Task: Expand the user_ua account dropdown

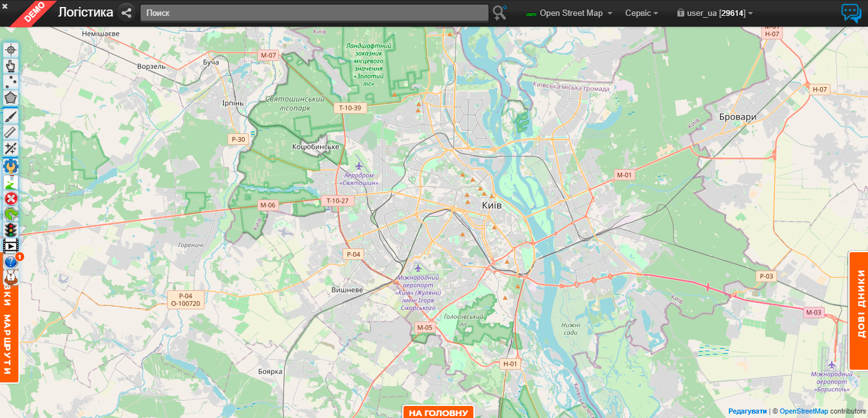Action: point(715,13)
